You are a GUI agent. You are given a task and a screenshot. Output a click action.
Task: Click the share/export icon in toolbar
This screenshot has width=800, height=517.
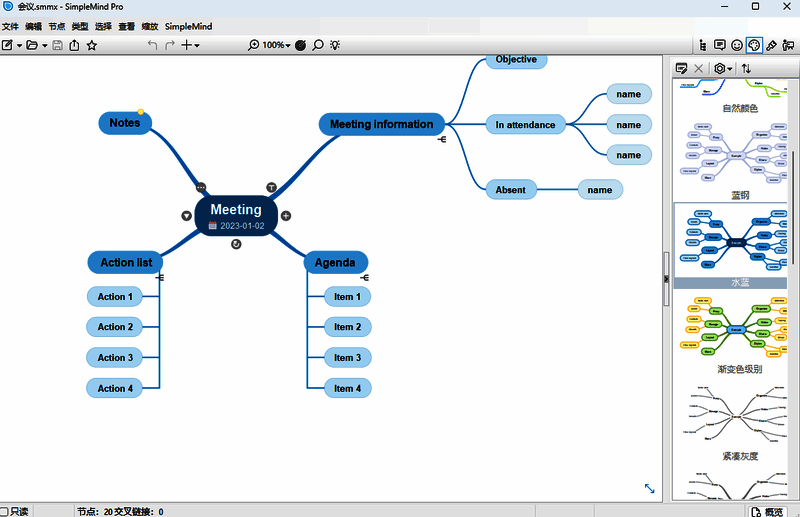(74, 45)
